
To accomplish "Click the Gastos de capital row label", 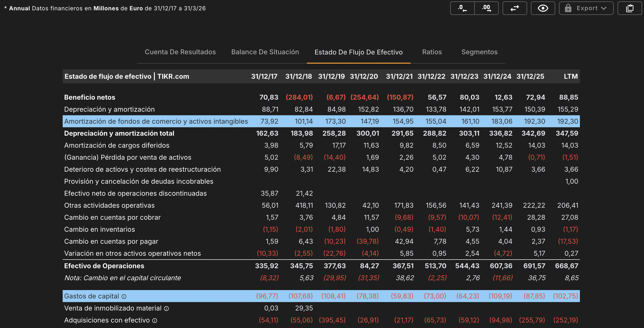I will (92, 296).
